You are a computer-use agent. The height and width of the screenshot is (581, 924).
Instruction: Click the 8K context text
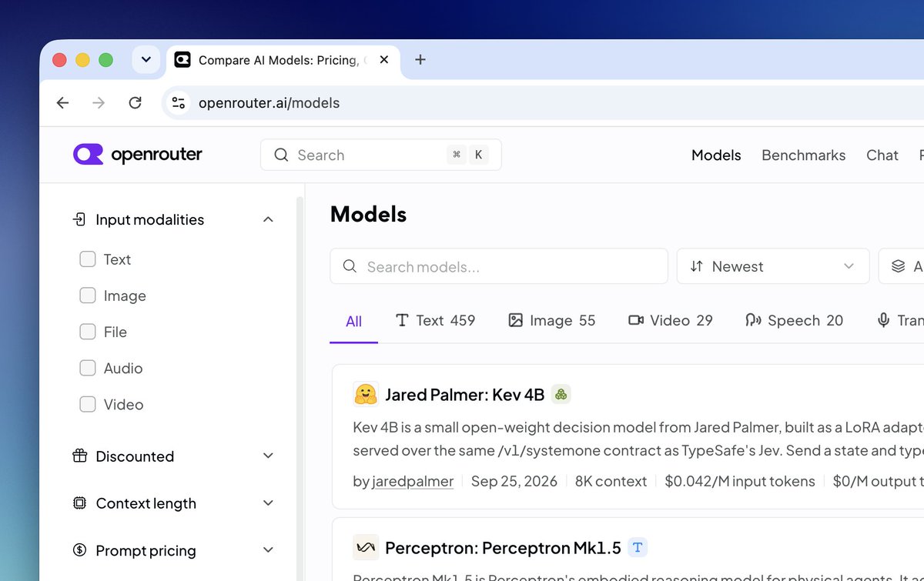tap(611, 481)
